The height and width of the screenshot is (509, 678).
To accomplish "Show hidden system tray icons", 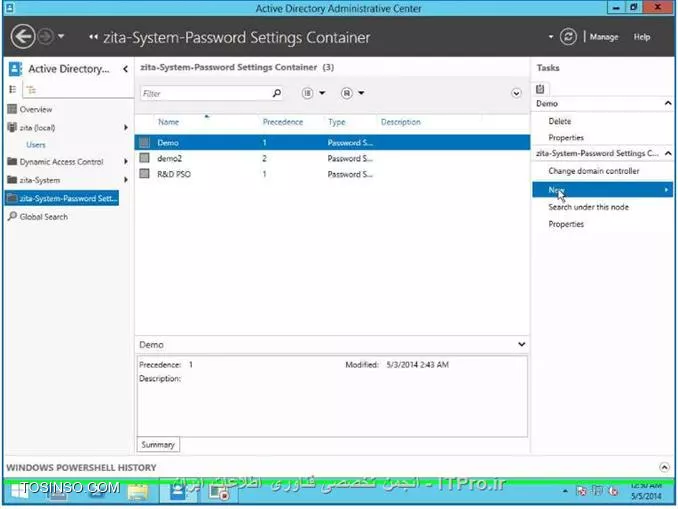I will click(565, 491).
